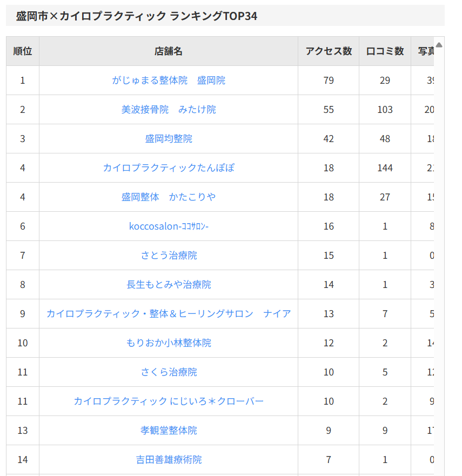
Task: Click the 盛岡均整院 link
Action: coord(169,139)
